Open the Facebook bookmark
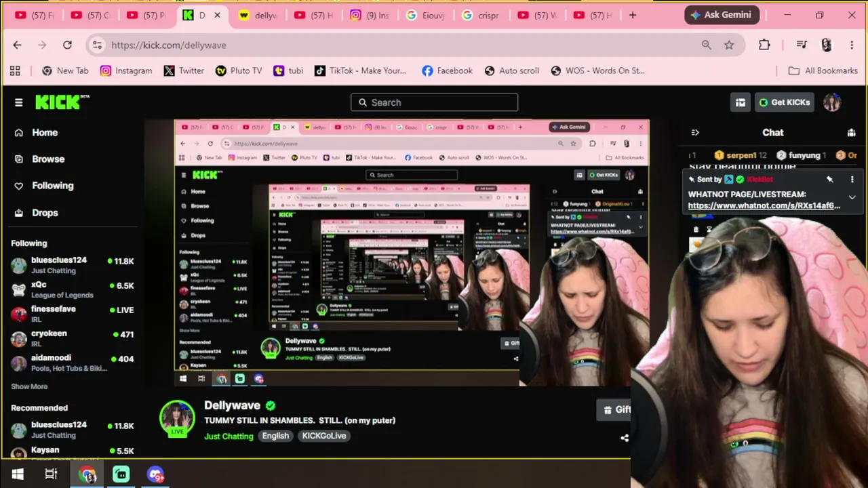 (447, 70)
